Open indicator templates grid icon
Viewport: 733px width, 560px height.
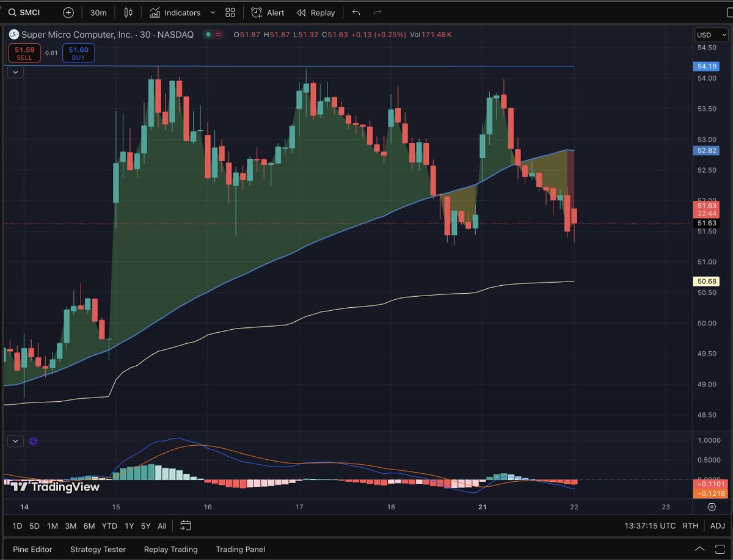click(x=230, y=12)
